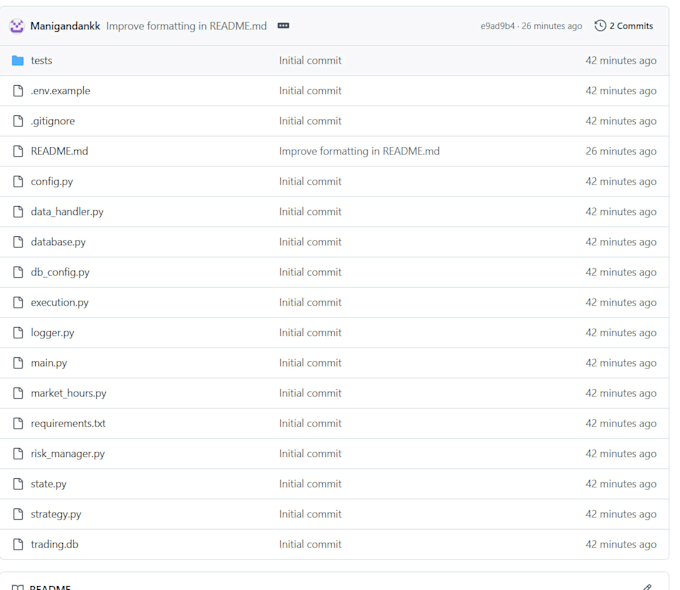Open the data_handler.py file
The width and height of the screenshot is (680, 590).
(67, 212)
